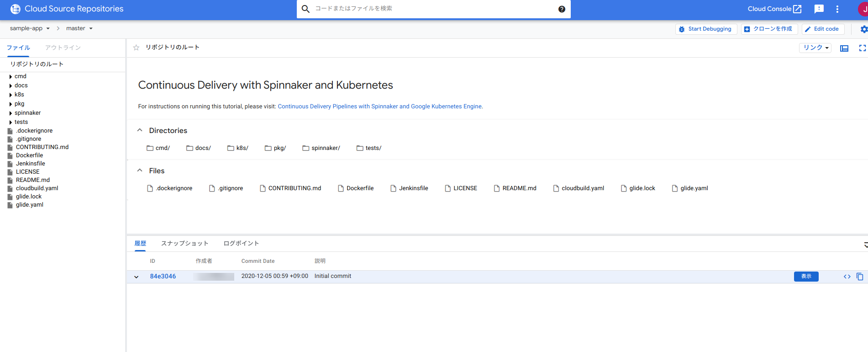Click the glide.yaml file icon in Files section

(675, 188)
